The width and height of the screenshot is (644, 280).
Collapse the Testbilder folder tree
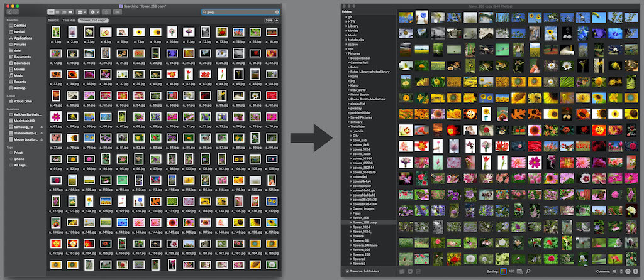(x=349, y=127)
